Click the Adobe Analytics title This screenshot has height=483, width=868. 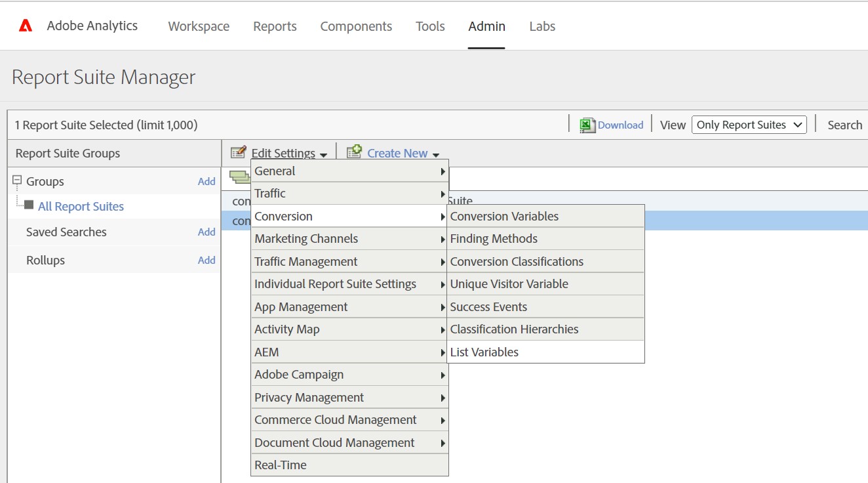[x=92, y=26]
